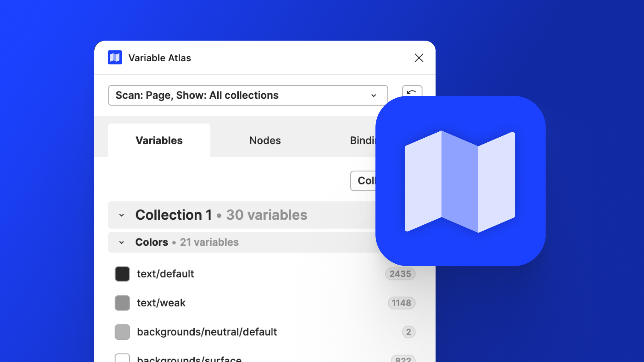Click the refresh scan arrow icon

point(412,91)
